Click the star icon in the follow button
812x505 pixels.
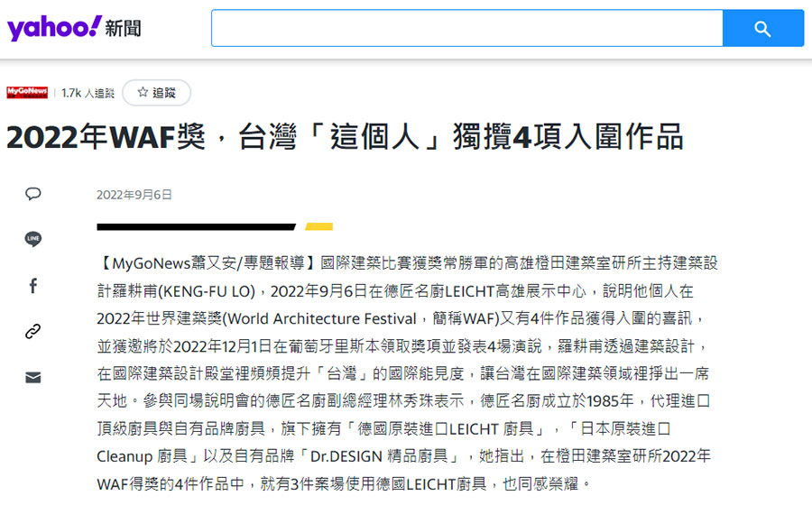point(143,92)
